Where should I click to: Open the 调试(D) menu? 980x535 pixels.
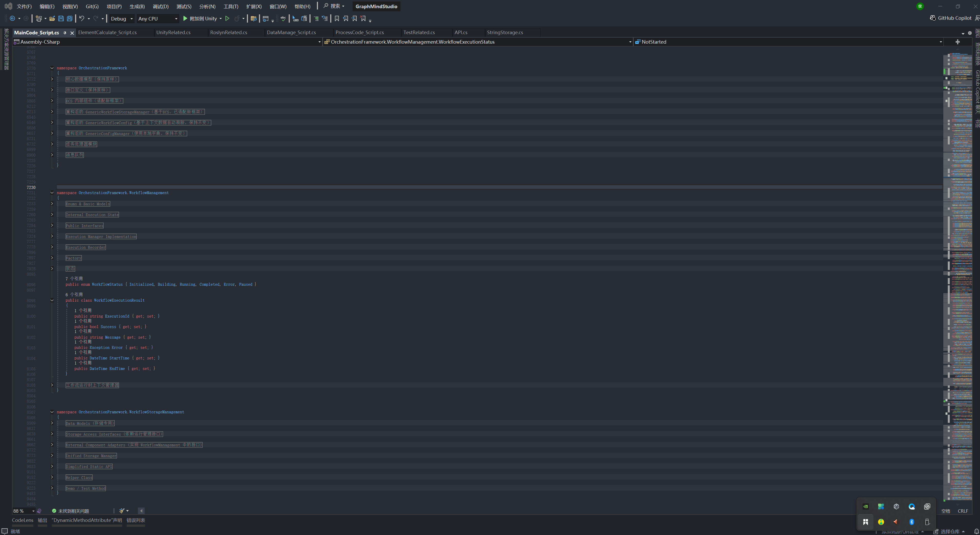click(x=160, y=6)
